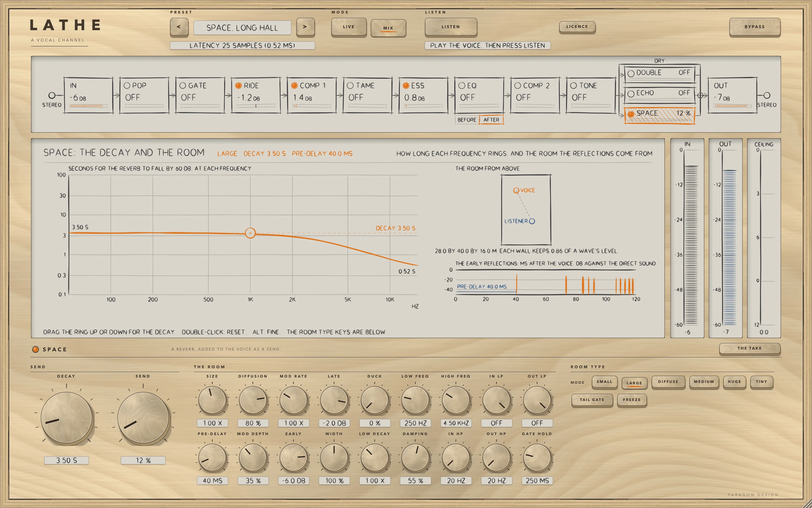Click the decay ring on the curve
This screenshot has width=812, height=508.
[250, 233]
